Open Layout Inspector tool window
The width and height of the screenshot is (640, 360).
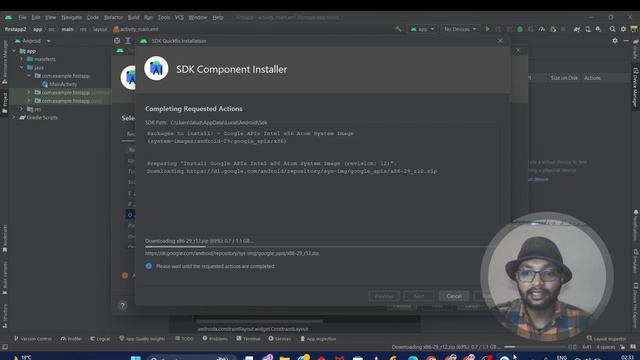tap(606, 339)
